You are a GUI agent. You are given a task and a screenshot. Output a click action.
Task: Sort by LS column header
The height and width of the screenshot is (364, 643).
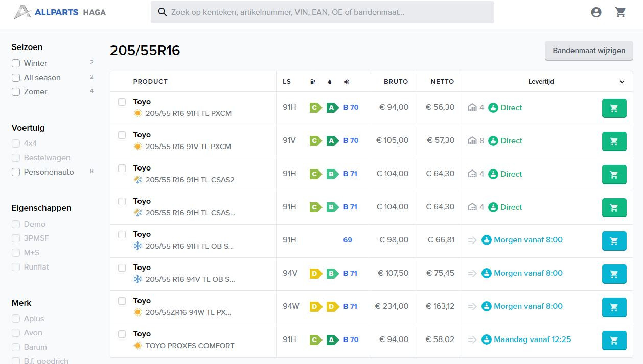(x=287, y=82)
